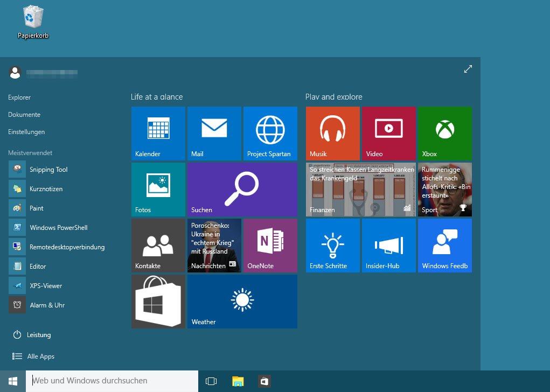Open Task View on the taskbar
This screenshot has height=392, width=550.
pyautogui.click(x=211, y=381)
